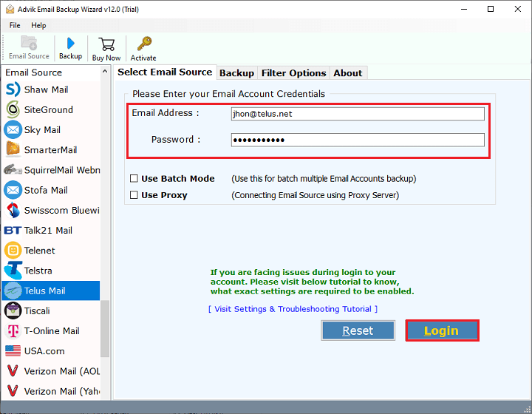Screen dimensions: 532x414
Task: Select the Telenet smiley icon
Action: [x=13, y=250]
